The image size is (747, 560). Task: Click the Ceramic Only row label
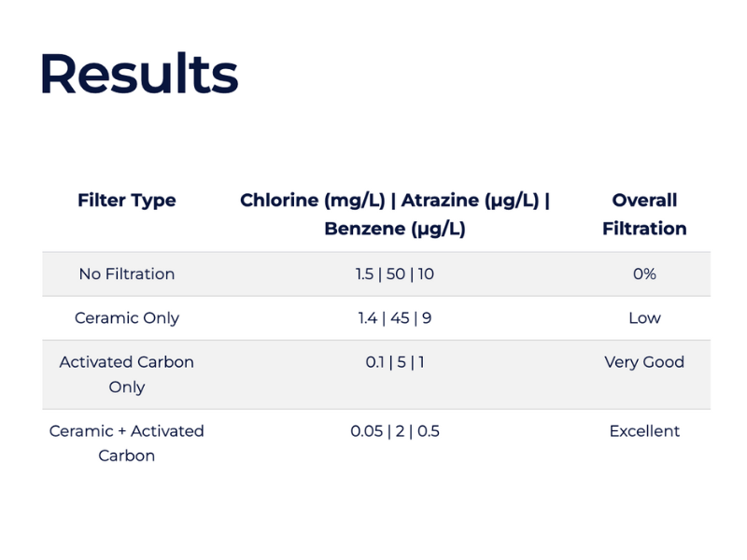tap(127, 318)
